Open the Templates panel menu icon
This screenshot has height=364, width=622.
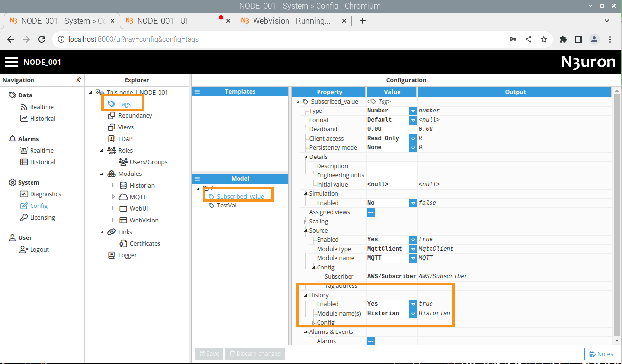point(197,92)
